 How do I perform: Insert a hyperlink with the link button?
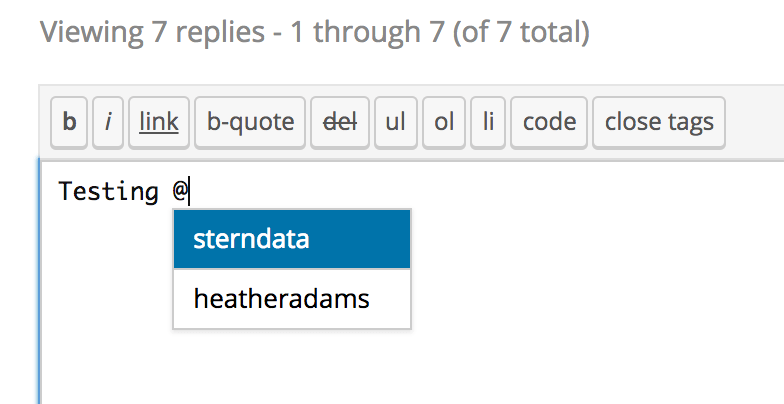158,122
